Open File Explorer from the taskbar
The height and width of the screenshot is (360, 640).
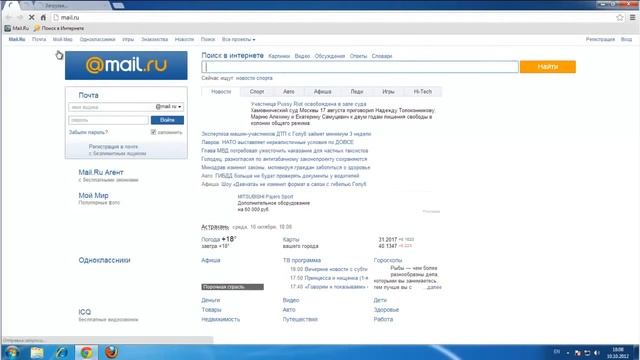[37, 352]
